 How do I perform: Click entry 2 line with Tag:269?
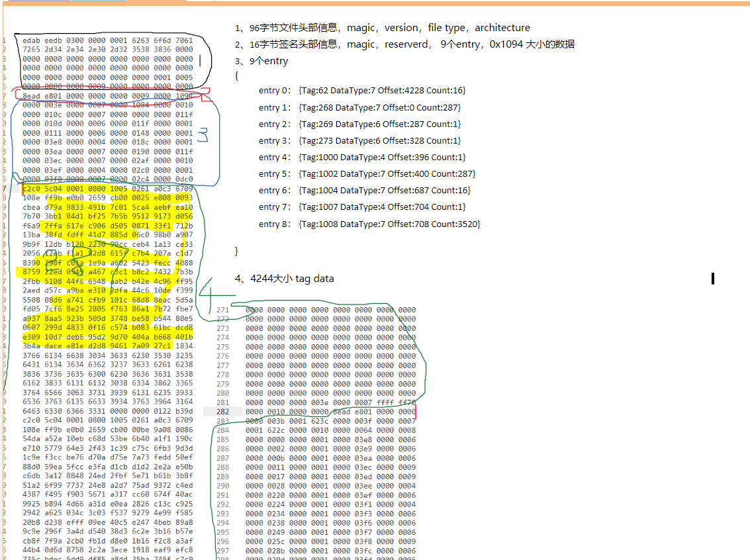[x=359, y=124]
